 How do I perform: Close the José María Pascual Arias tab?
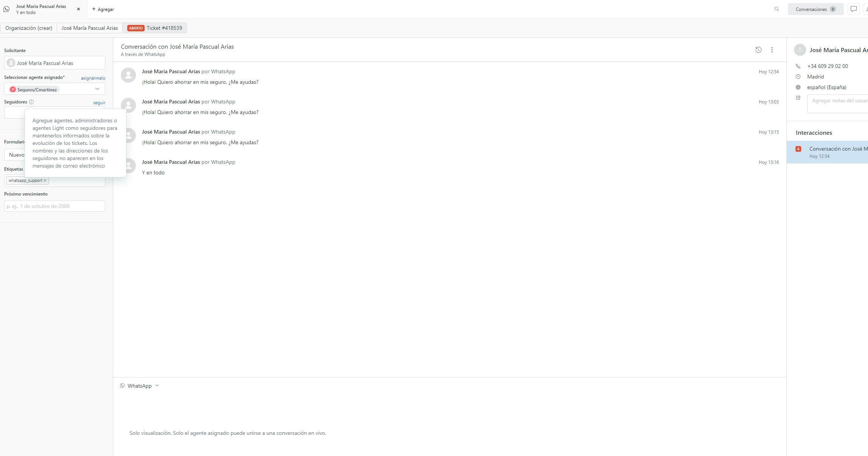click(79, 9)
